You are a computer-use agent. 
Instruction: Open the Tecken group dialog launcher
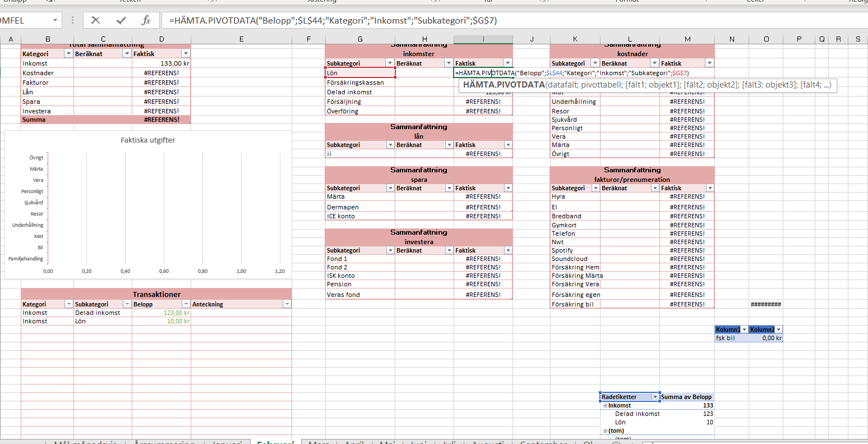pyautogui.click(x=212, y=2)
